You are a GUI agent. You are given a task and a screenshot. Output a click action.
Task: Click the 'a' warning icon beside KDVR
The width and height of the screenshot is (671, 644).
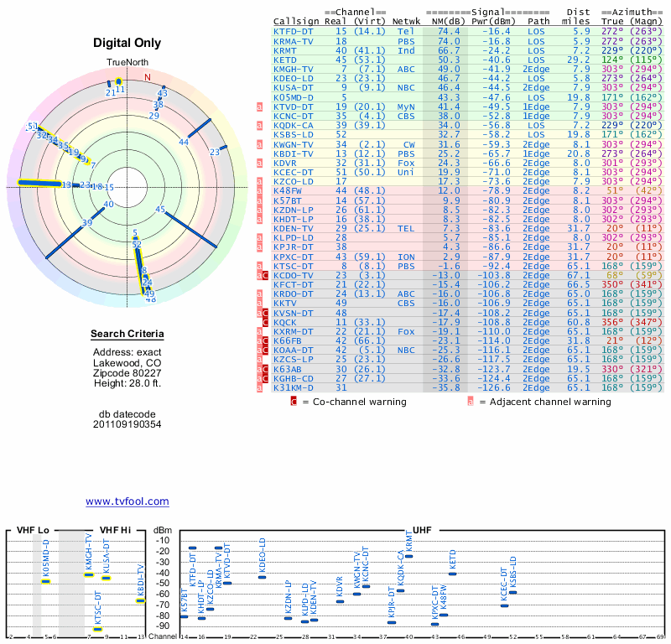pyautogui.click(x=261, y=162)
